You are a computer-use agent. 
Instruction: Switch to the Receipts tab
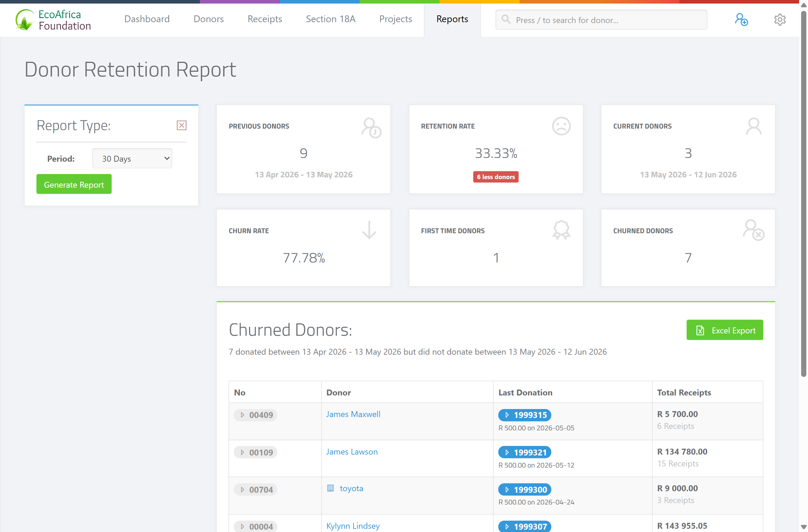pyautogui.click(x=265, y=19)
